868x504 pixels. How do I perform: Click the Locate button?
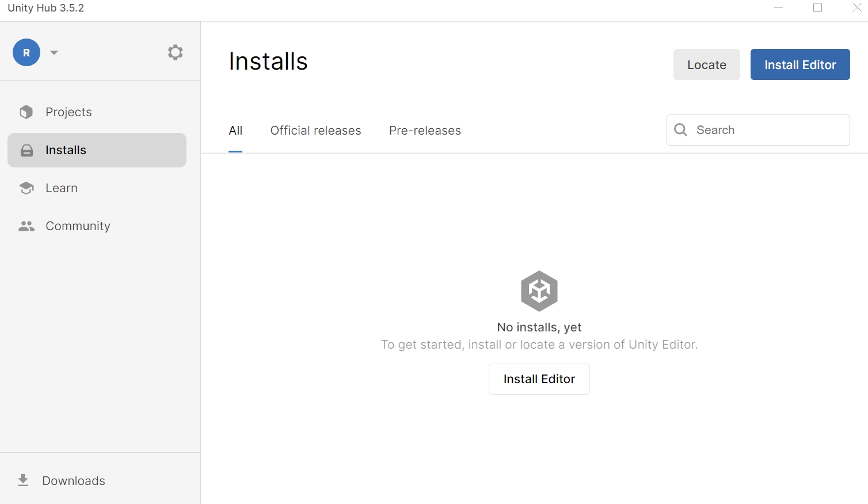[707, 64]
